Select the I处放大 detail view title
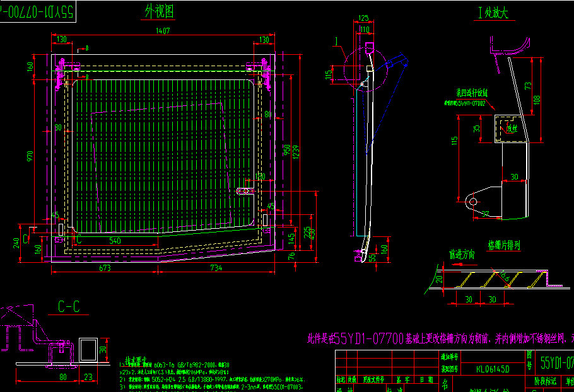Screen dimensions: 574x392 coord(494,14)
